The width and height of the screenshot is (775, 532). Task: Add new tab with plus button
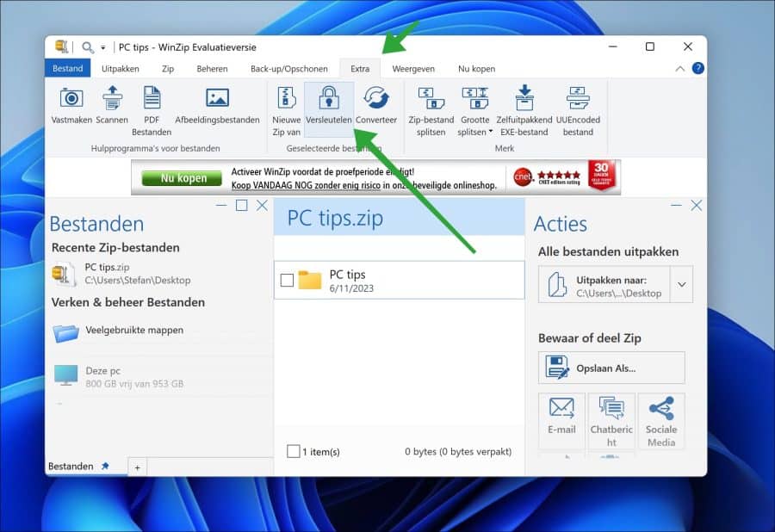pyautogui.click(x=138, y=467)
